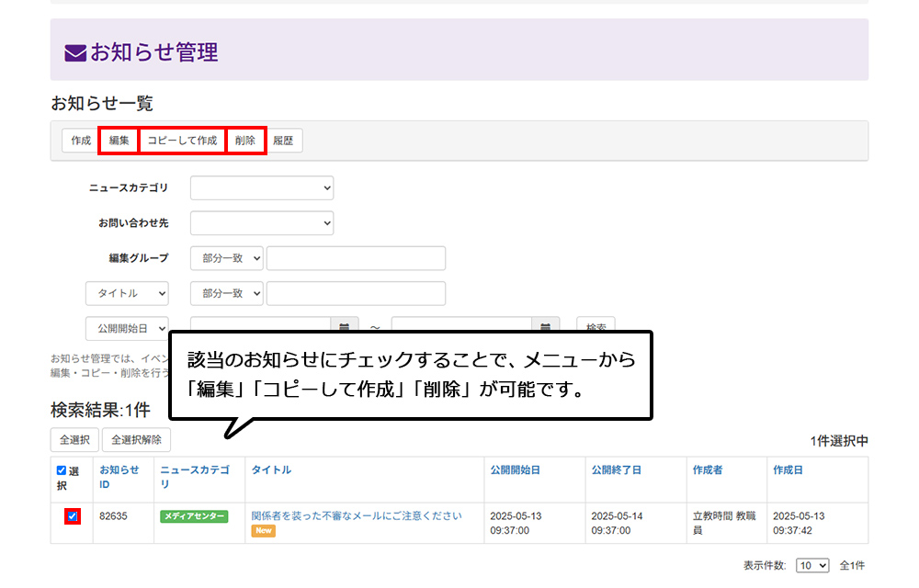Image resolution: width=919 pixels, height=588 pixels.
Task: Uncheck the row checkbox for notice 82635
Action: click(73, 516)
